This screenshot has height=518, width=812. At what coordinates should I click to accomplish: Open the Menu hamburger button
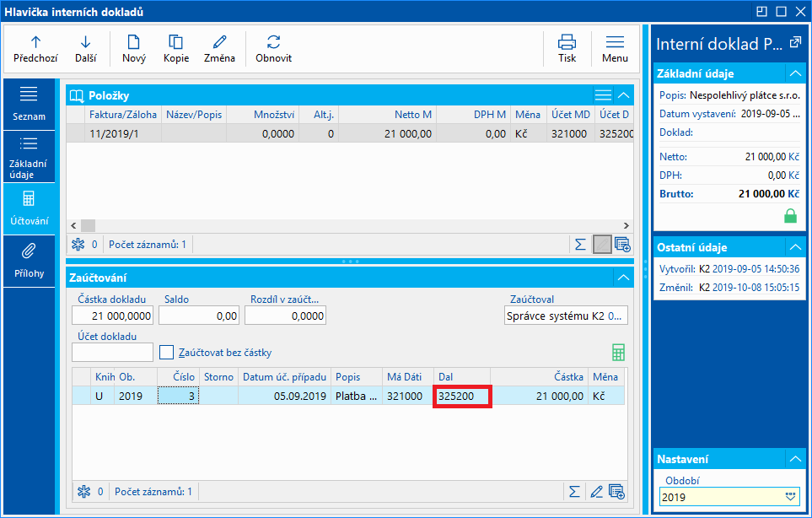click(615, 49)
